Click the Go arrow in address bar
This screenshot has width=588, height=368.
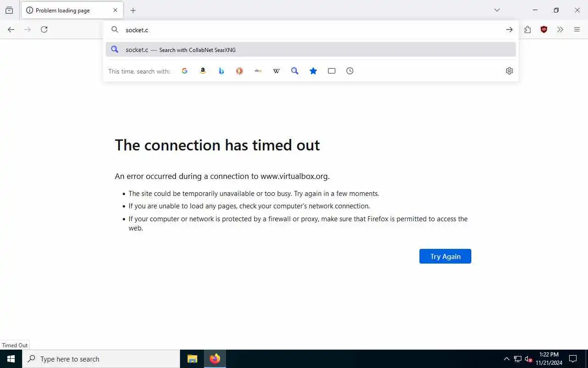(509, 29)
